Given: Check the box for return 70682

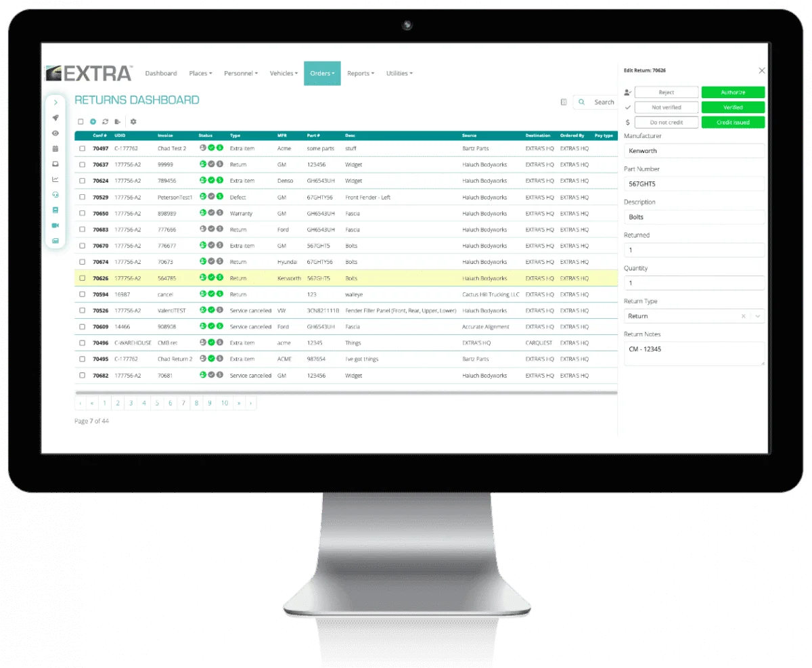Looking at the screenshot, I should click(x=82, y=375).
